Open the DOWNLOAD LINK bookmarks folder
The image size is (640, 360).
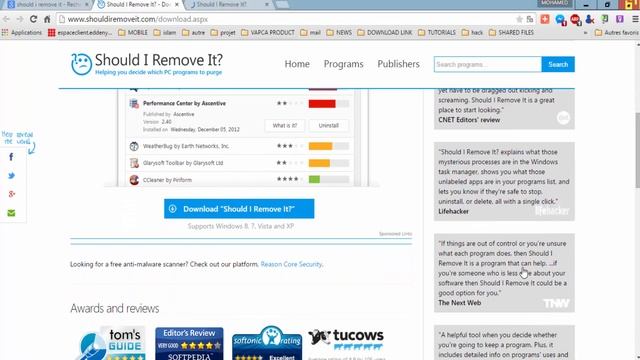click(384, 33)
